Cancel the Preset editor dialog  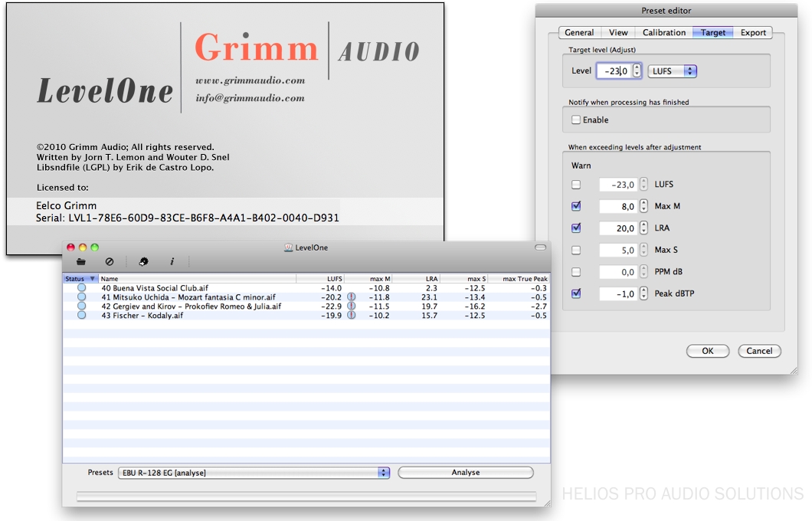click(x=759, y=351)
